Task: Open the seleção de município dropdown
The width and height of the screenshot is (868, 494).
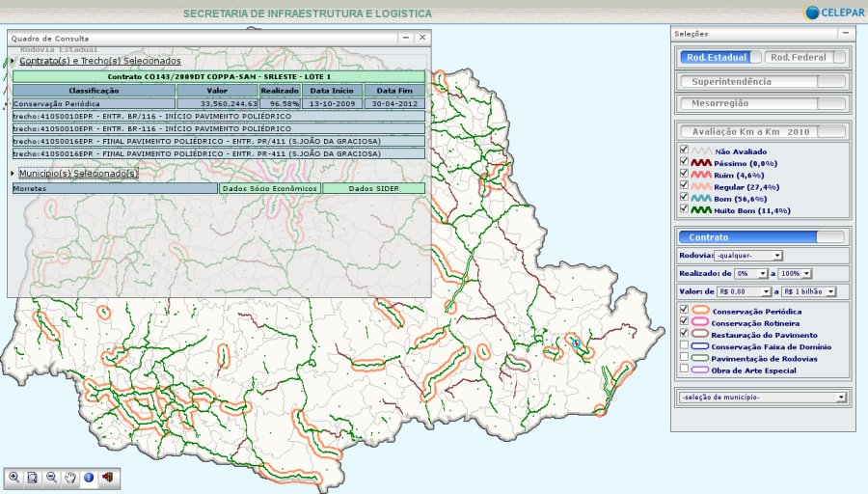Action: (x=762, y=397)
